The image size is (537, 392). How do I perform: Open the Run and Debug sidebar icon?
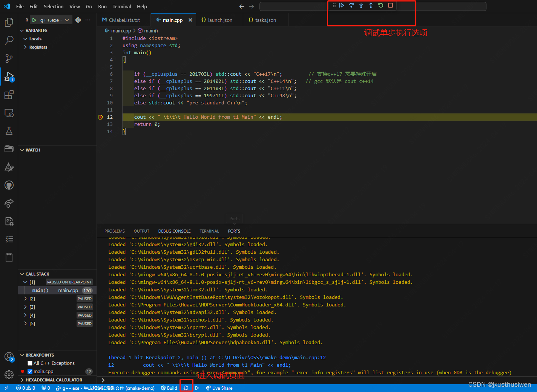(x=9, y=77)
